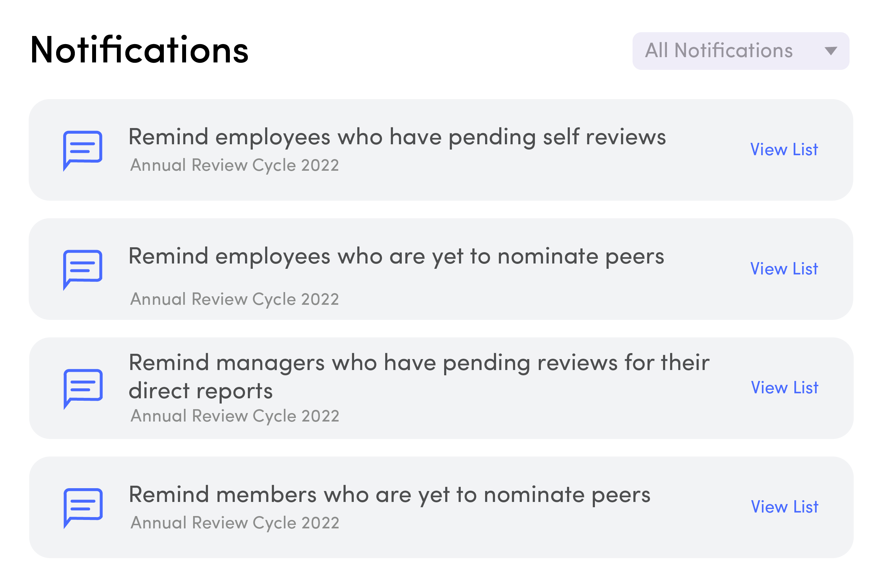This screenshot has width=883, height=588.
Task: Click 'direct reports' line in managers reminder title
Action: [201, 392]
